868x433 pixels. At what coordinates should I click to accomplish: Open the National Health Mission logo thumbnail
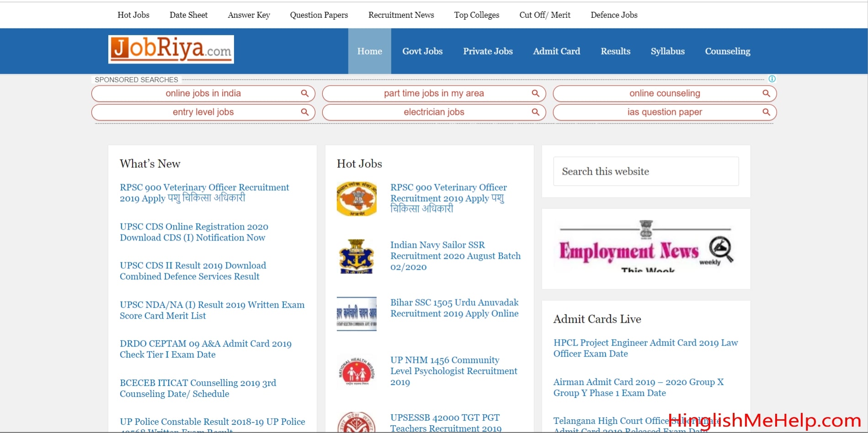(x=357, y=371)
